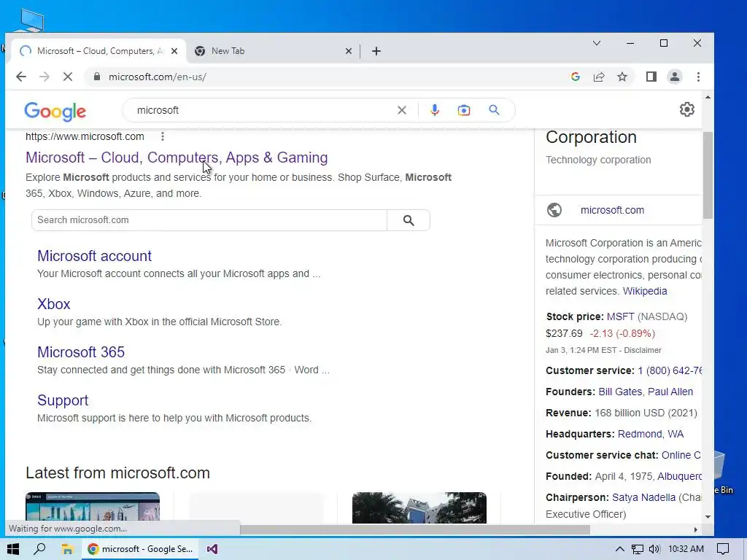
Task: Clear the Google search box text
Action: 402,111
